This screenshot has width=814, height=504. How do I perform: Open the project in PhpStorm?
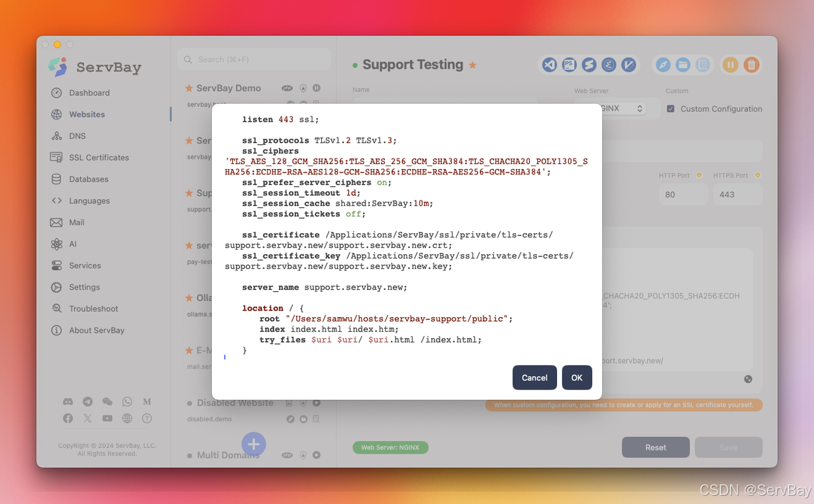click(x=569, y=64)
